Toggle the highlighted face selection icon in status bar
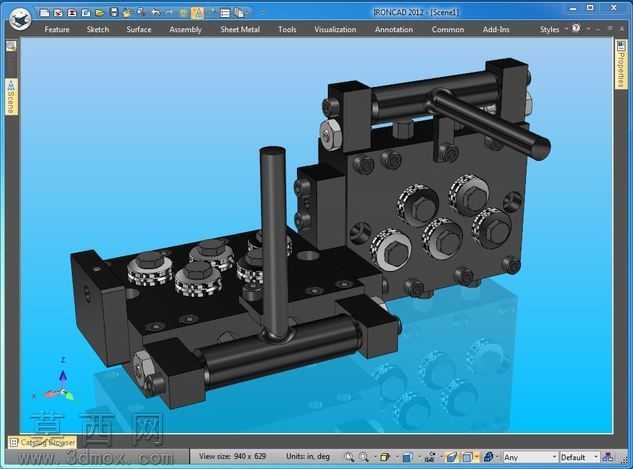Screen dimensions: 633x469 click(451, 457)
